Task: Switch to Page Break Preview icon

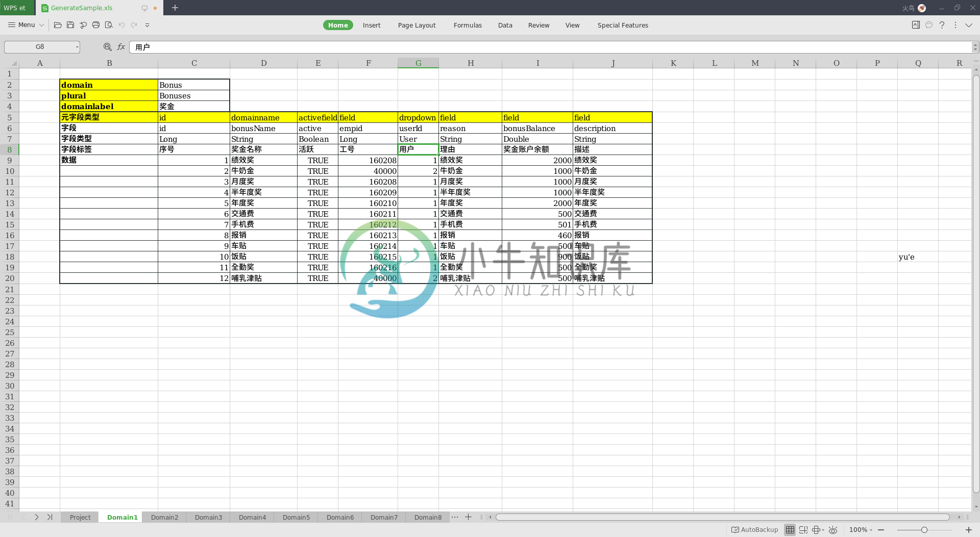Action: tap(803, 530)
